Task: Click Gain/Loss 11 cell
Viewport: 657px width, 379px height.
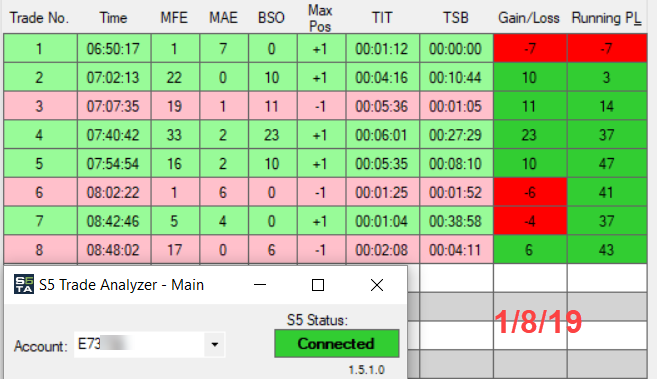Action: tap(530, 106)
